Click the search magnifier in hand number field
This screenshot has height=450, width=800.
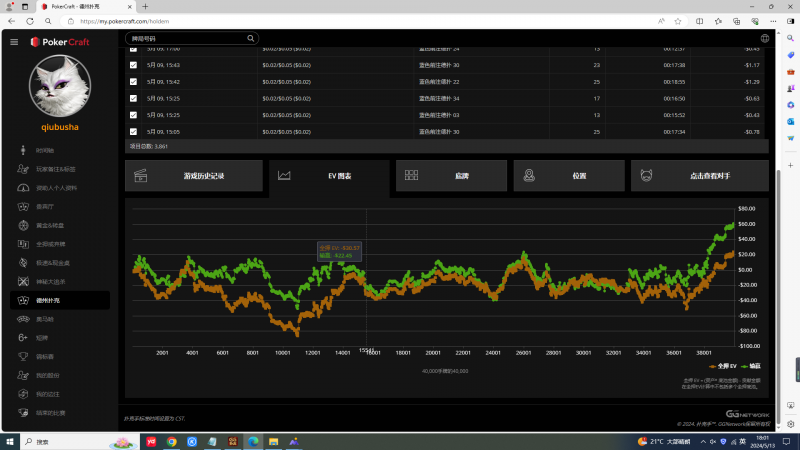(x=251, y=38)
